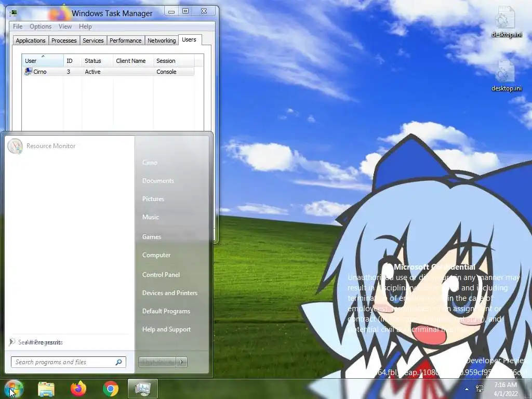Launch Google Chrome from the taskbar
Screen dimensions: 532x399
point(111,389)
